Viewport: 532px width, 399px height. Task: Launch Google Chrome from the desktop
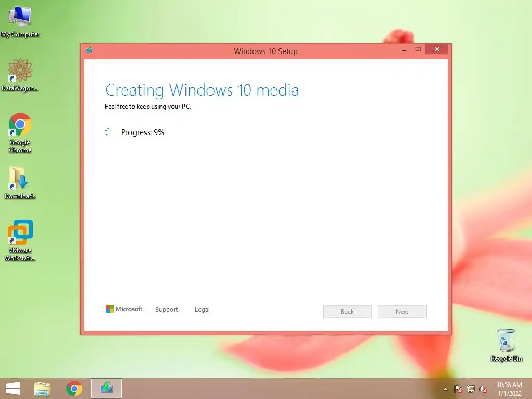(20, 132)
